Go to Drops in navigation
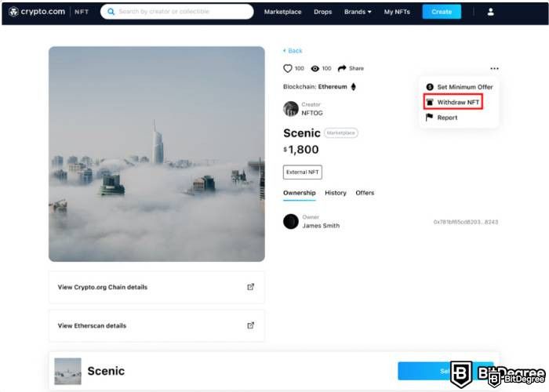The width and height of the screenshot is (549, 392). (322, 12)
